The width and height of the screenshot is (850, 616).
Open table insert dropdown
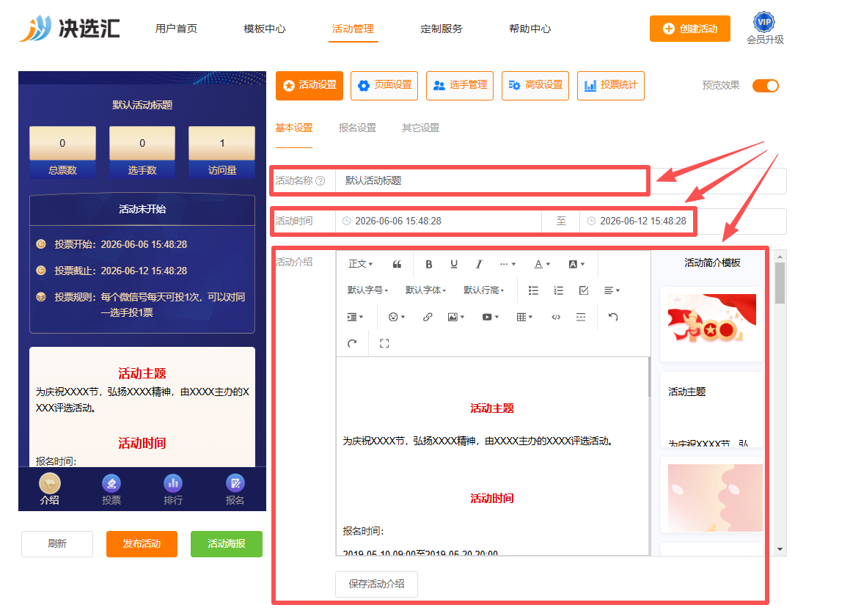tap(524, 318)
